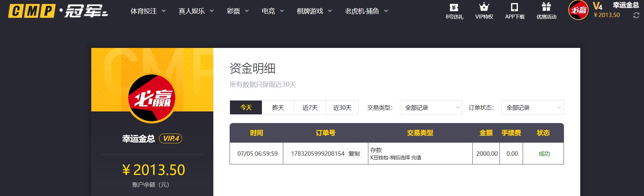Select the 近7天 filter tab

pos(310,107)
